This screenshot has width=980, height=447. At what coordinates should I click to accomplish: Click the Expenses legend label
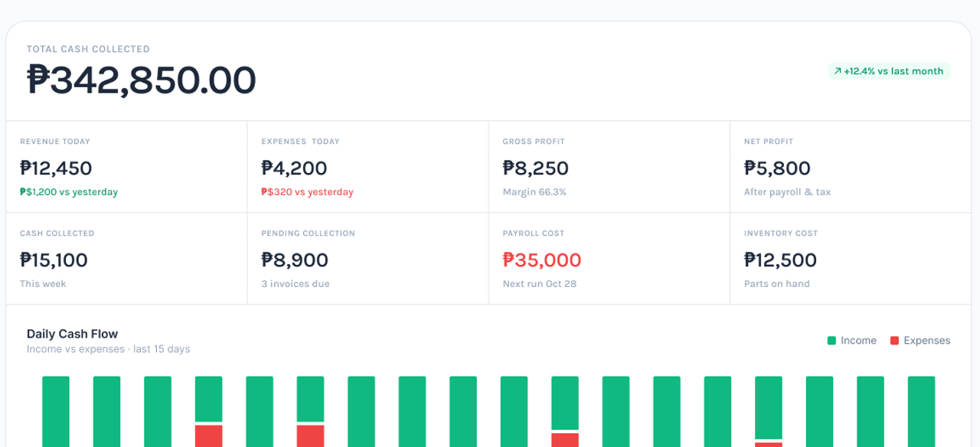(x=926, y=341)
